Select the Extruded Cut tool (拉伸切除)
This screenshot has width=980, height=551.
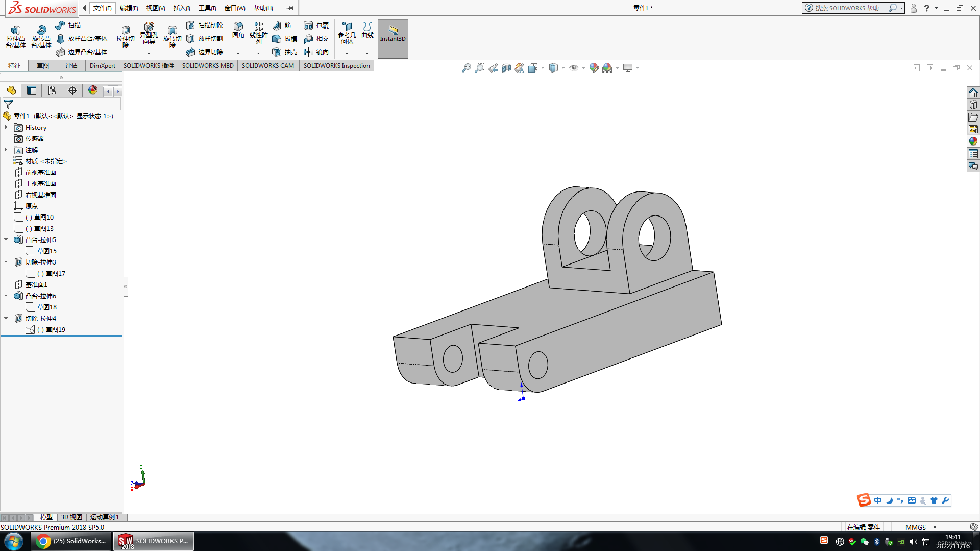click(x=126, y=37)
